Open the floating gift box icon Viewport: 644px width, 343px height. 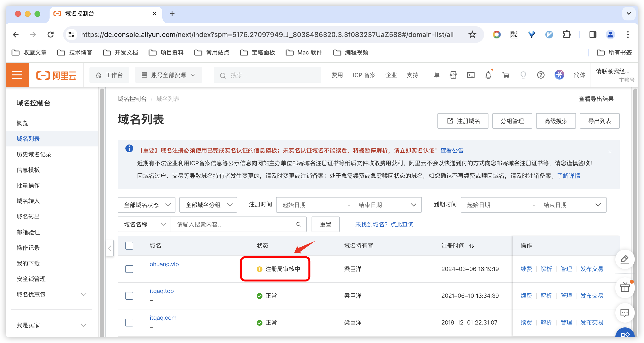[625, 287]
